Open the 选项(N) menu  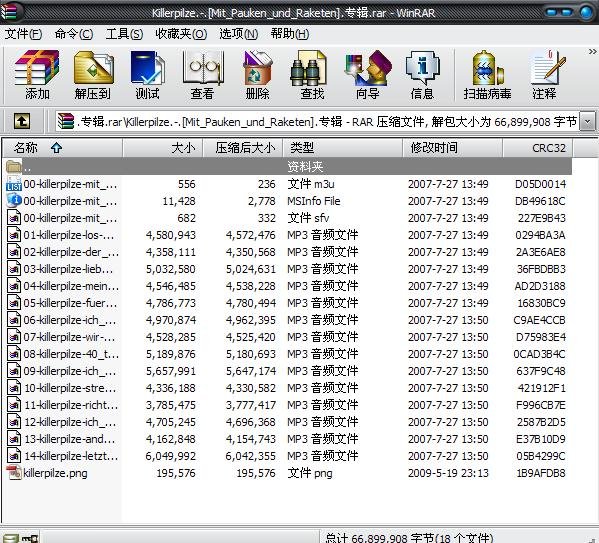click(238, 34)
